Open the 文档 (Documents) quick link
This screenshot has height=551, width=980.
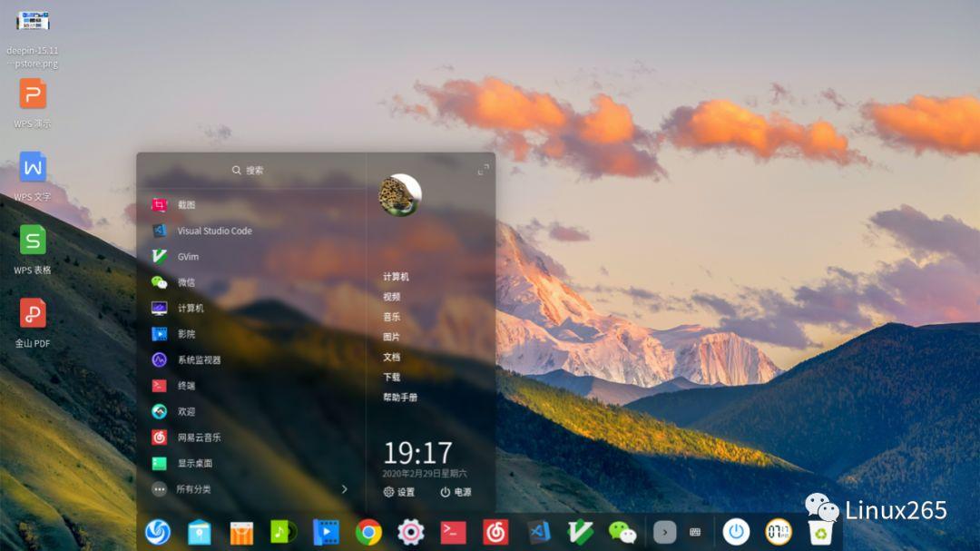394,357
